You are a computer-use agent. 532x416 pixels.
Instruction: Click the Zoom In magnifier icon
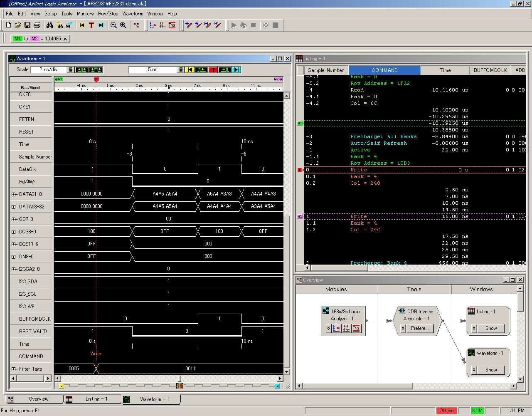point(123,25)
